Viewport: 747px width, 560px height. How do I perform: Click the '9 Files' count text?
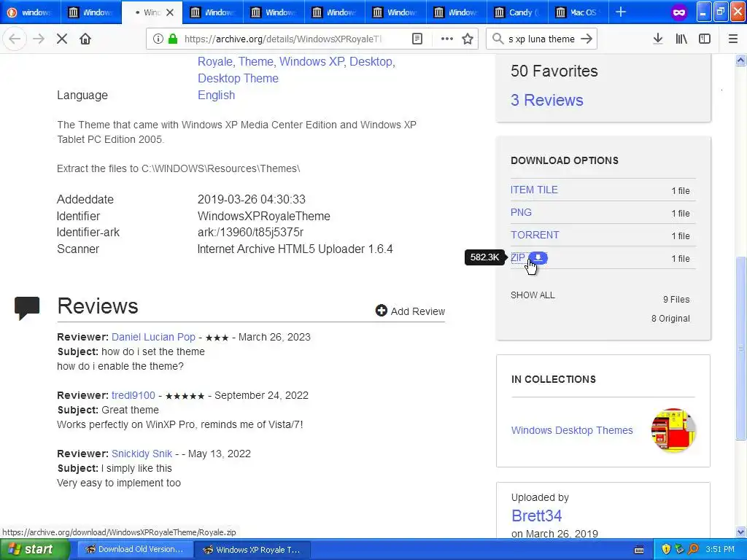676,299
